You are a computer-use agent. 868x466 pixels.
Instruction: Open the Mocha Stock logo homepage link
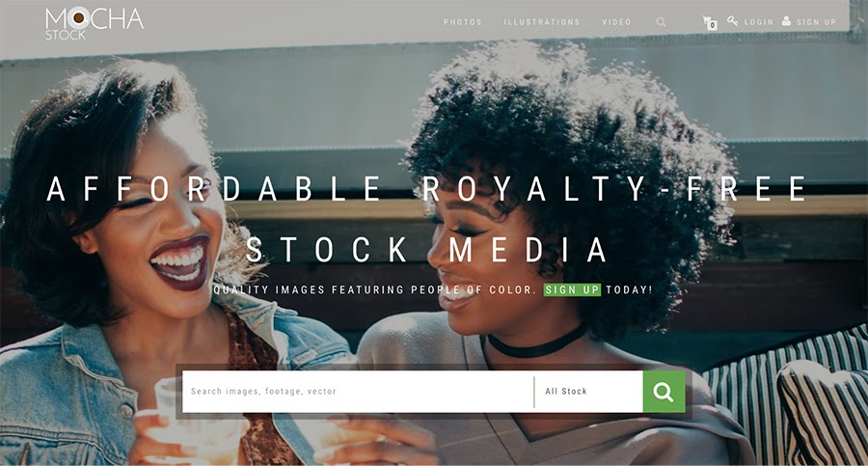[x=95, y=23]
